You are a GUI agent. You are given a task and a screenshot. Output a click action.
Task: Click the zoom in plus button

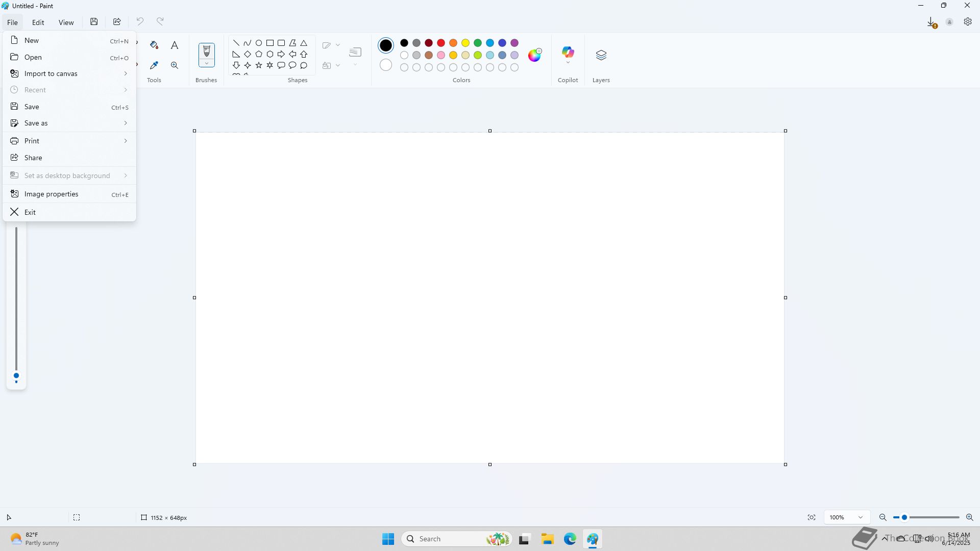click(x=969, y=517)
